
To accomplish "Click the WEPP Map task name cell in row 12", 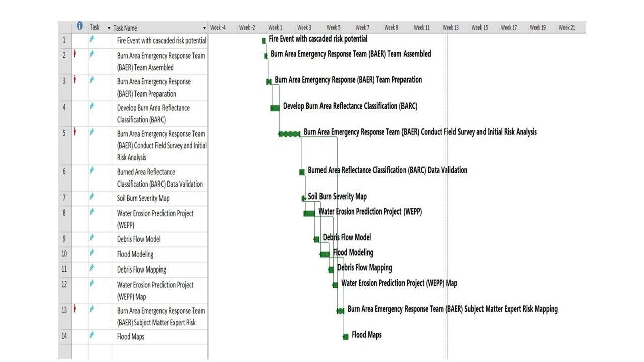I will point(160,291).
